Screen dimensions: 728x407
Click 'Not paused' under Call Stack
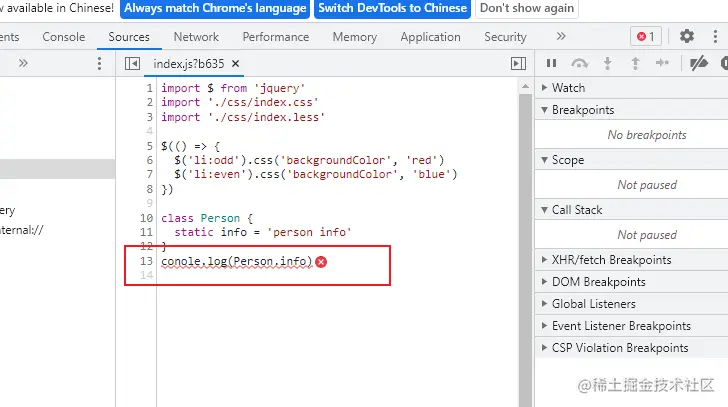coord(647,235)
